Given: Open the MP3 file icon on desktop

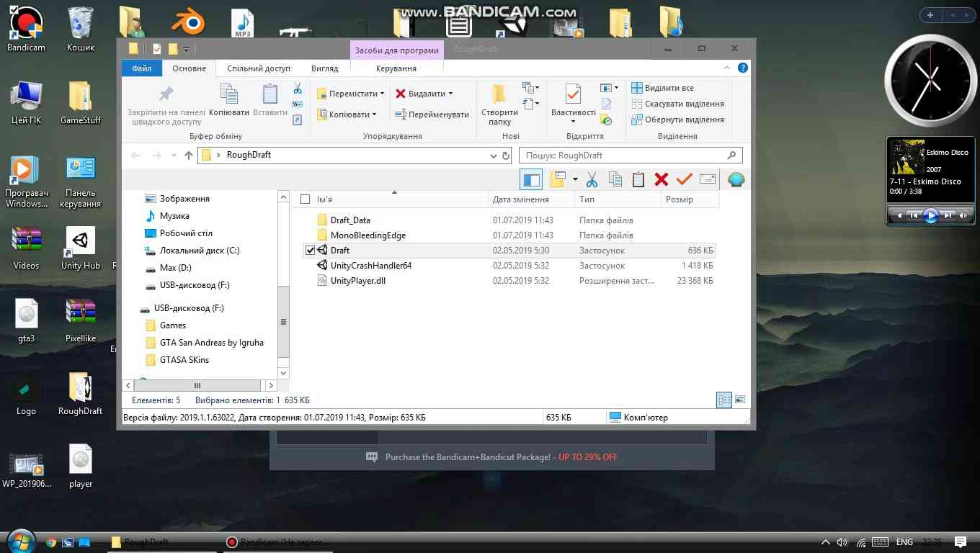Looking at the screenshot, I should pyautogui.click(x=242, y=23).
